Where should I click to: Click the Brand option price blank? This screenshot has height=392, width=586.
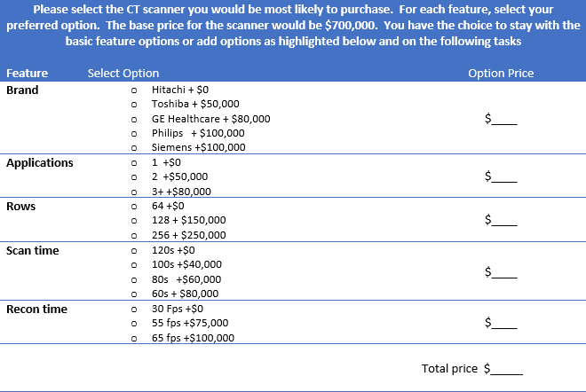click(505, 118)
